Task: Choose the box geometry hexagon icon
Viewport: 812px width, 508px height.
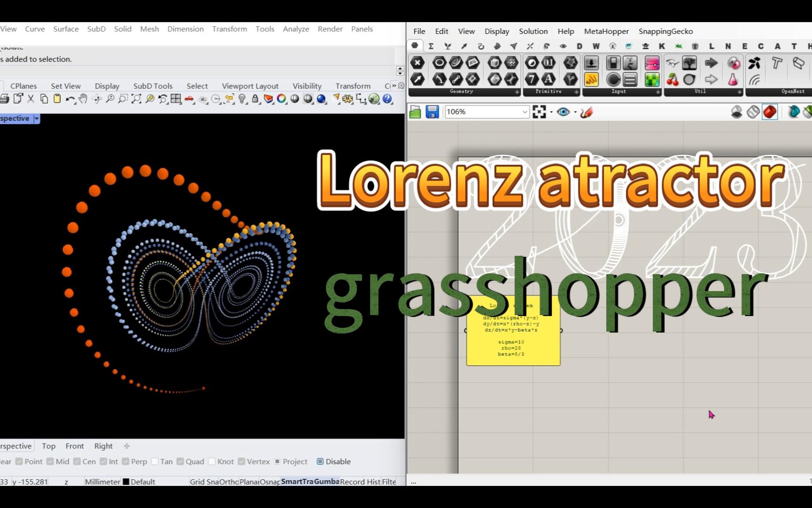Action: pos(494,63)
